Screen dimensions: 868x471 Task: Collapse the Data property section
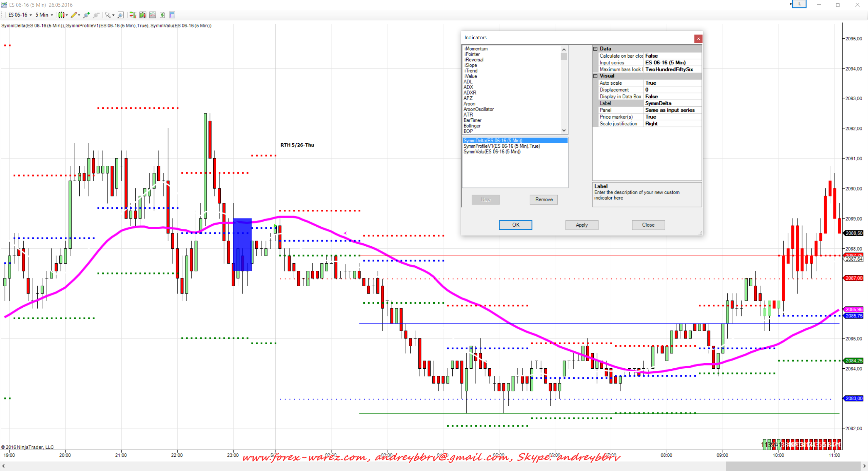[595, 49]
